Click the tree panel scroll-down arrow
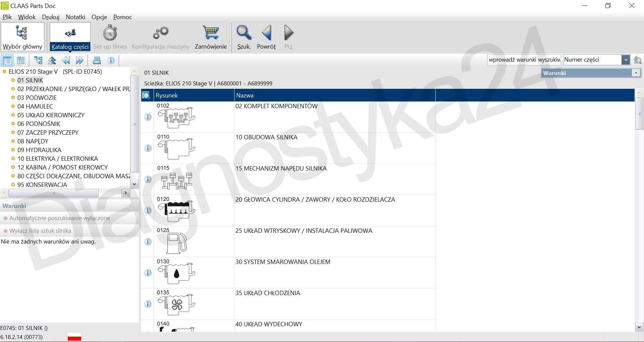 point(134,184)
